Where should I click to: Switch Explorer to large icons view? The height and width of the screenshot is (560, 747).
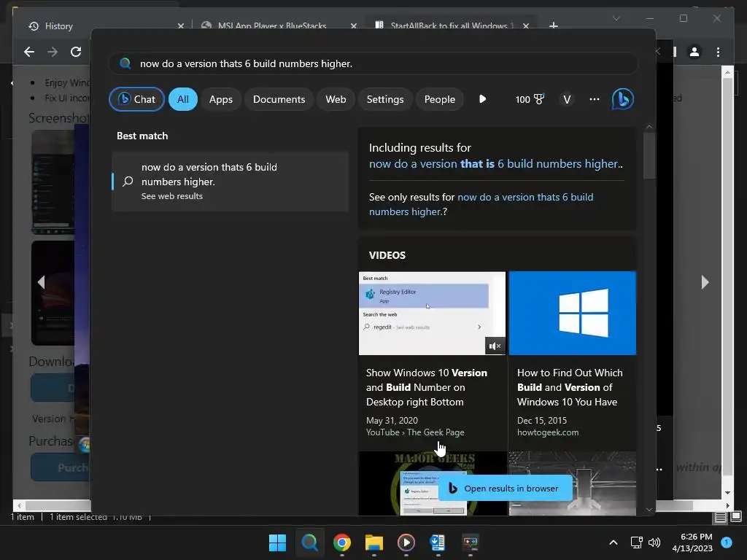(x=736, y=517)
